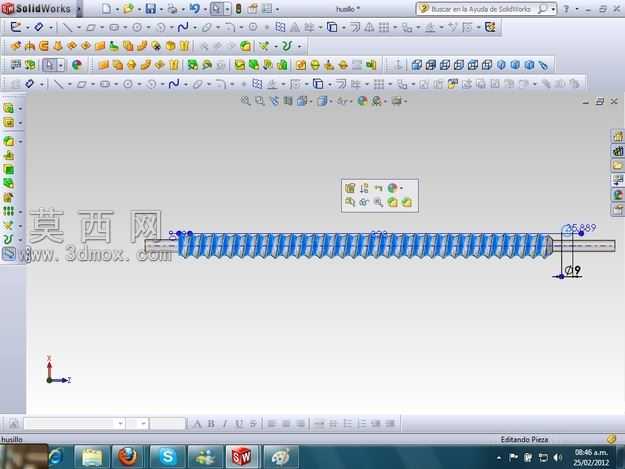Screen dimensions: 625x469
Task: Focus the Buscar en la Ayuda search field
Action: (x=480, y=9)
